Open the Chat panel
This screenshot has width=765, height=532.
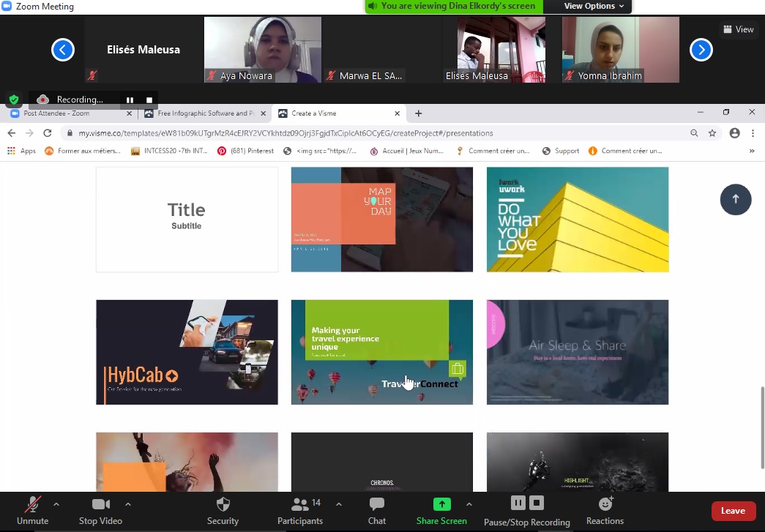(377, 505)
